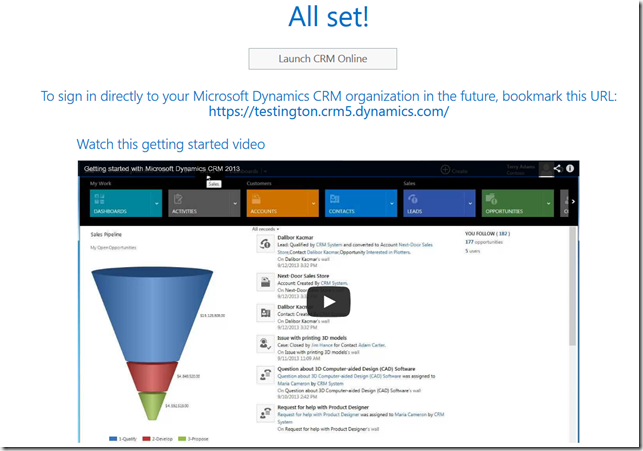Expand the Leads tile dropdown arrow
The width and height of the screenshot is (643, 451).
pyautogui.click(x=470, y=203)
